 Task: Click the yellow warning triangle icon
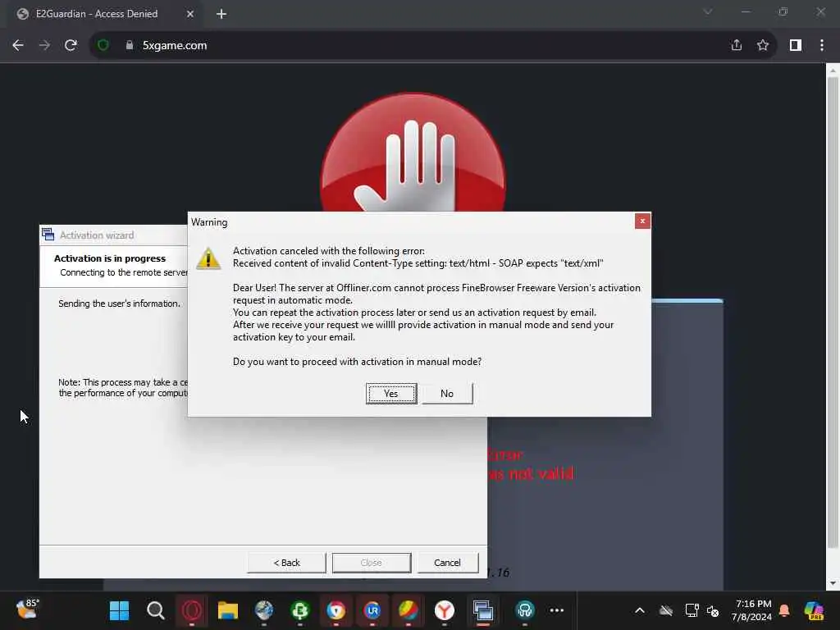tap(208, 258)
